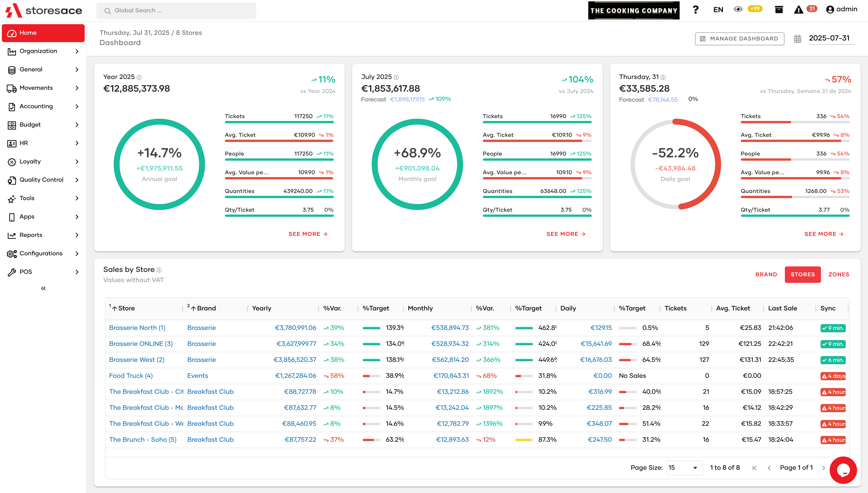
Task: Click info icon beside Sales by Store
Action: [x=160, y=270]
